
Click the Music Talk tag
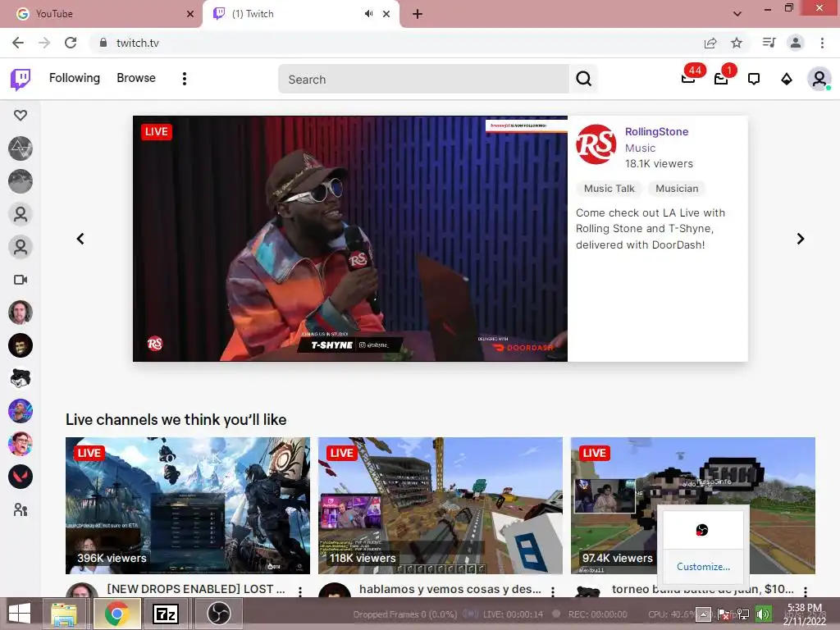(609, 189)
